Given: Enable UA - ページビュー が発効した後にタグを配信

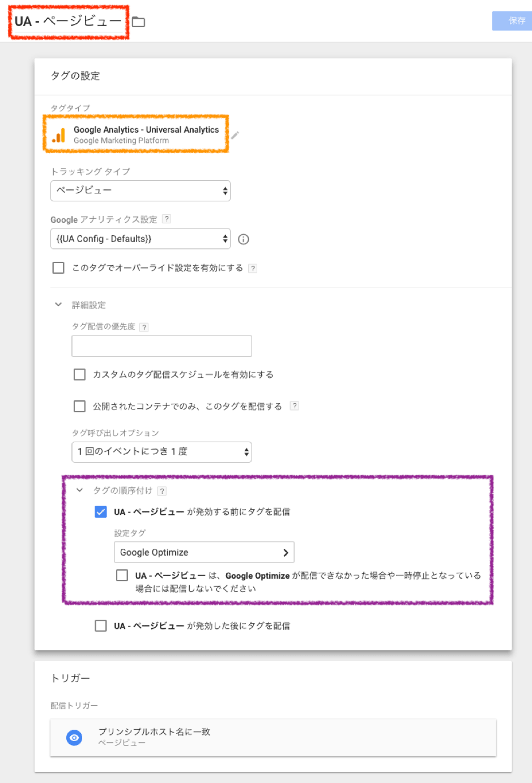Looking at the screenshot, I should click(101, 626).
